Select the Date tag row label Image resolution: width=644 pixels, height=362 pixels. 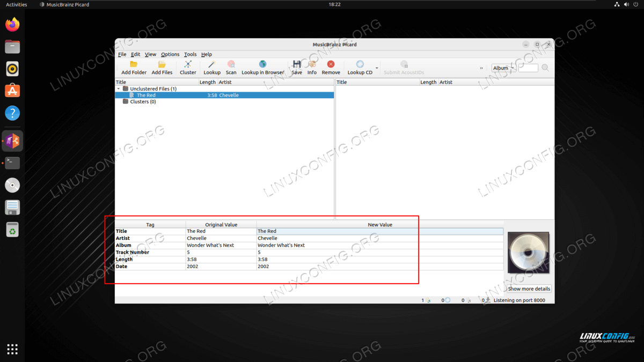(121, 266)
